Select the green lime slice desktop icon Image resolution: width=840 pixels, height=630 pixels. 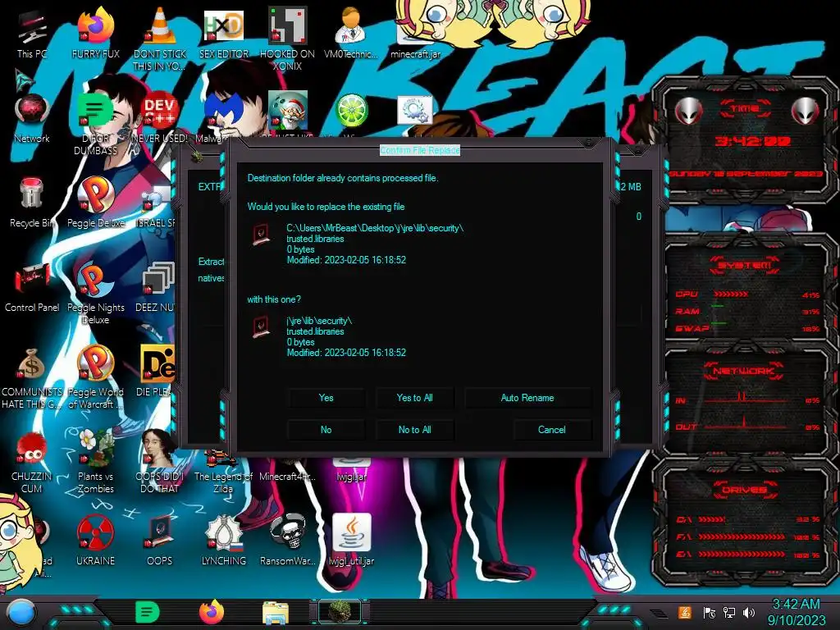click(351, 111)
